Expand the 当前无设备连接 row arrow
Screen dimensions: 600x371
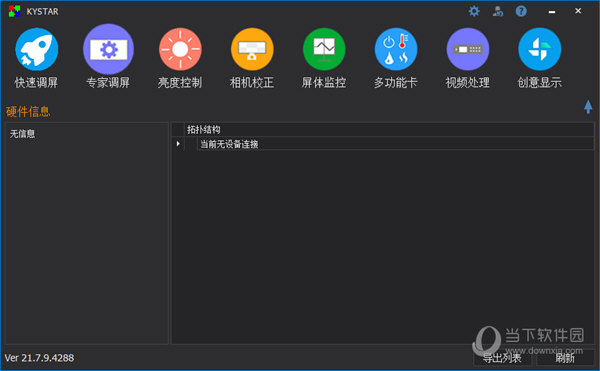178,144
